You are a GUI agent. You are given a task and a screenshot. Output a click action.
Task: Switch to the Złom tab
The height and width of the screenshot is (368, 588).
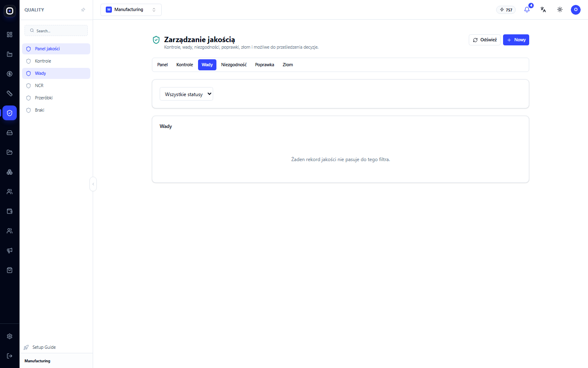coord(288,65)
